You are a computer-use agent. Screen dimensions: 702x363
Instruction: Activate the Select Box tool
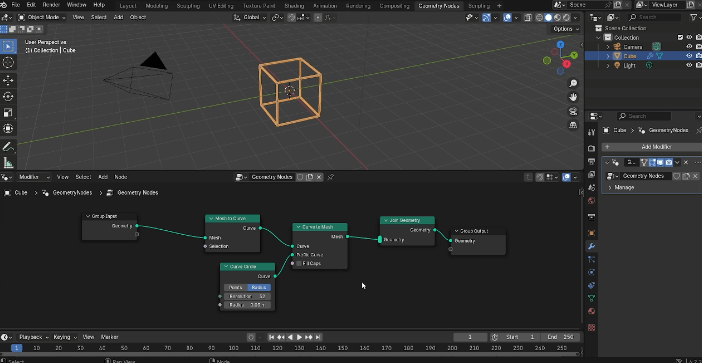tap(8, 46)
